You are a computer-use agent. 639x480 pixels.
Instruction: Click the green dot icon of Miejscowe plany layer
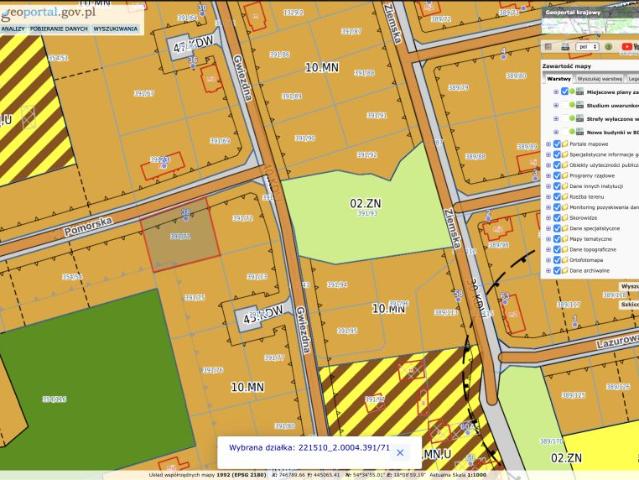coord(572,92)
